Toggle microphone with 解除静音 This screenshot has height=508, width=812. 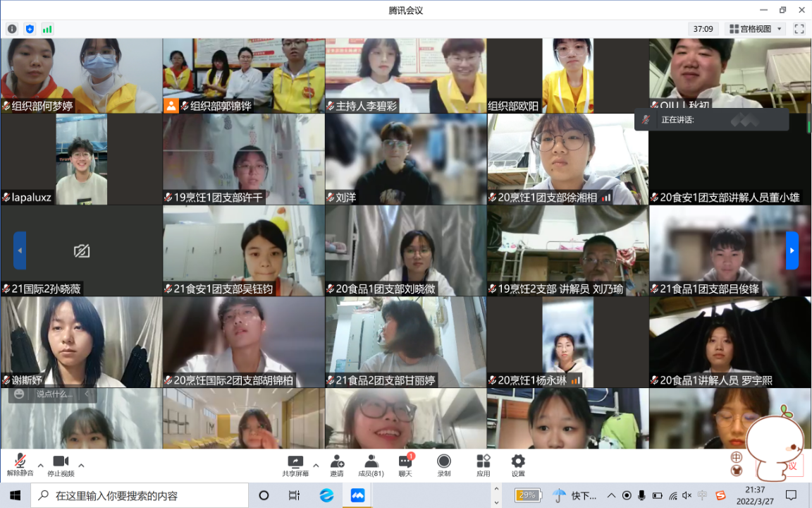pos(20,465)
